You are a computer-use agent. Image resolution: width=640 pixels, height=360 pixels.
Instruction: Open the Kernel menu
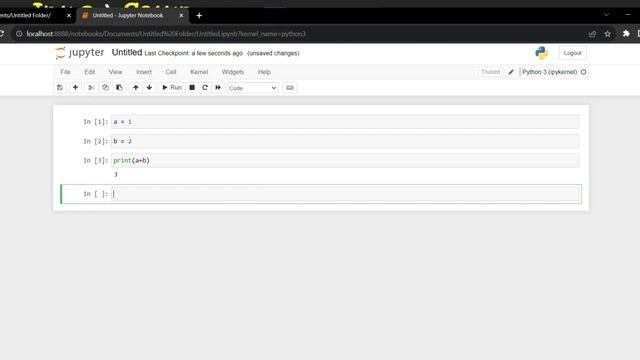[x=199, y=72]
